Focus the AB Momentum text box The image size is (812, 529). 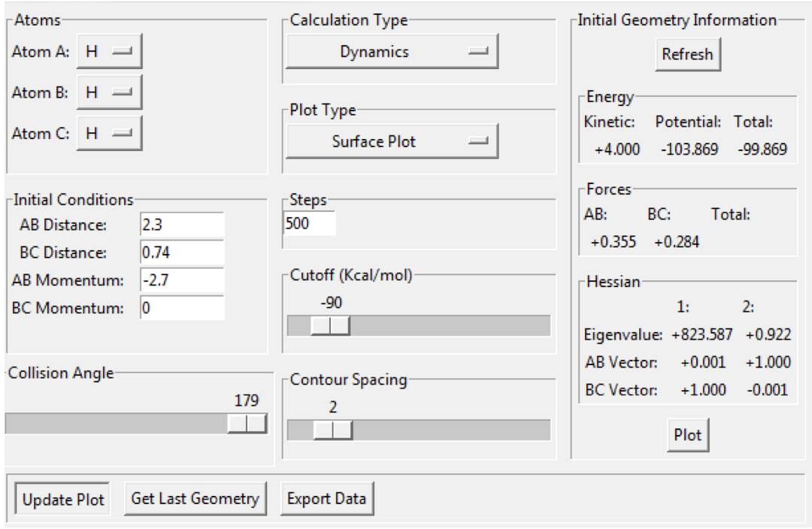(x=182, y=280)
